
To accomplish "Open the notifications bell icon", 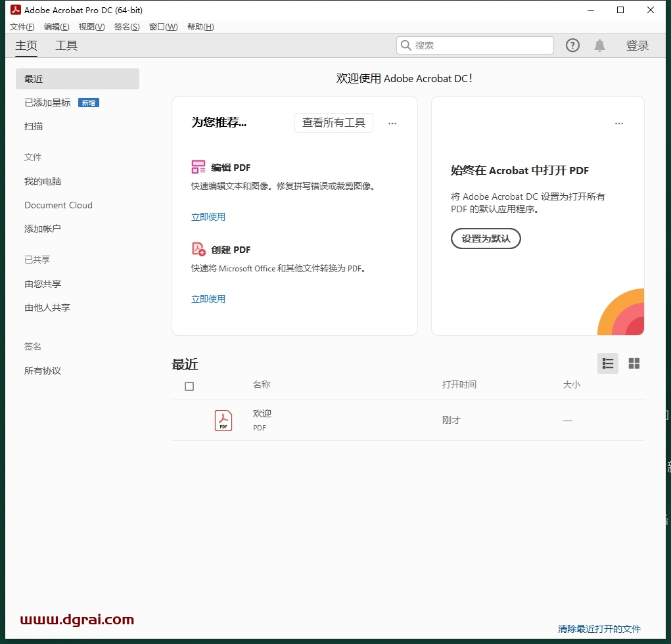I will (599, 45).
